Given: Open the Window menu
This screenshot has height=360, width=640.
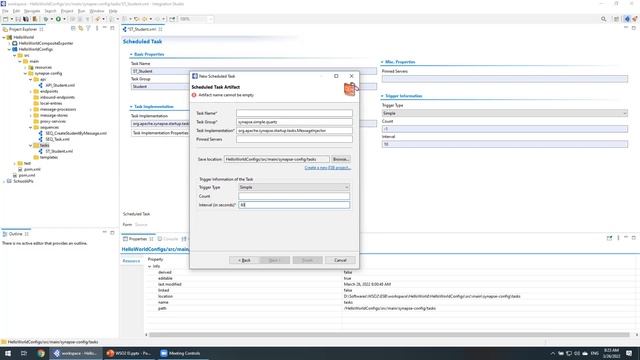Looking at the screenshot, I should pyautogui.click(x=97, y=11).
